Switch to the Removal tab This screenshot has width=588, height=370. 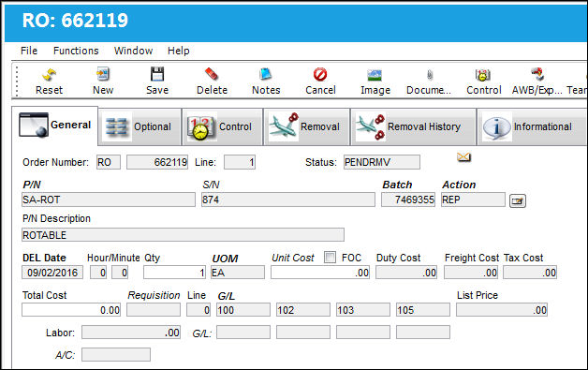pos(306,126)
